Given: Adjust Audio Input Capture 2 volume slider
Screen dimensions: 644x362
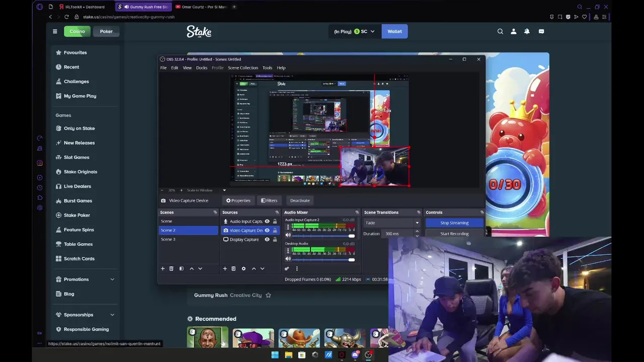Looking at the screenshot, I should (324, 235).
